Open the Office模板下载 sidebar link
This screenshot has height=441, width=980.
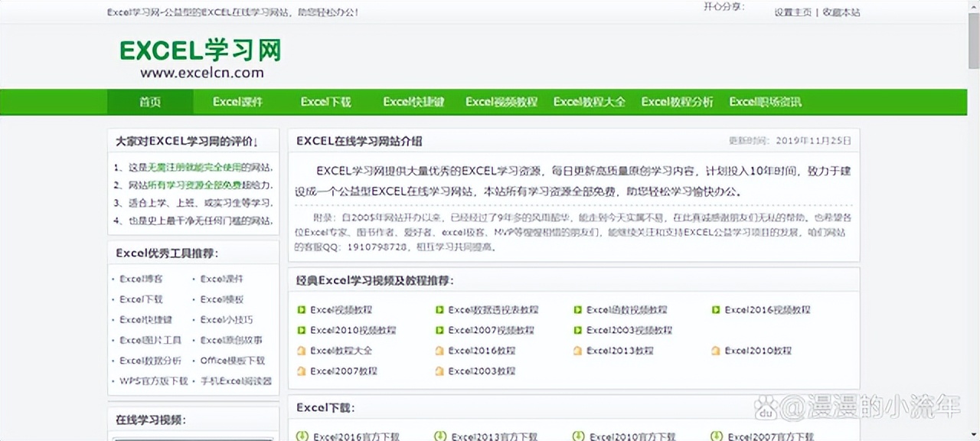[x=233, y=360]
